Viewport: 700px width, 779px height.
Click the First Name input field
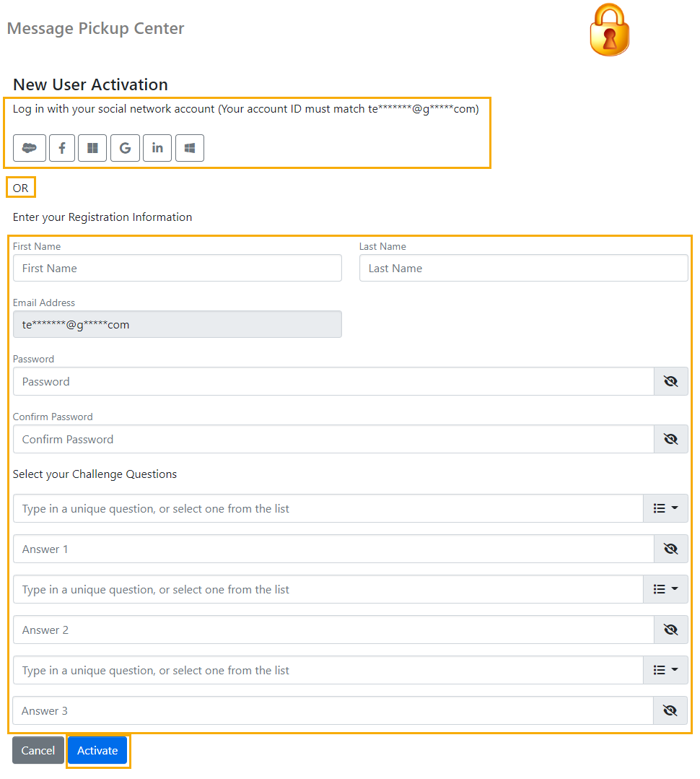point(178,268)
